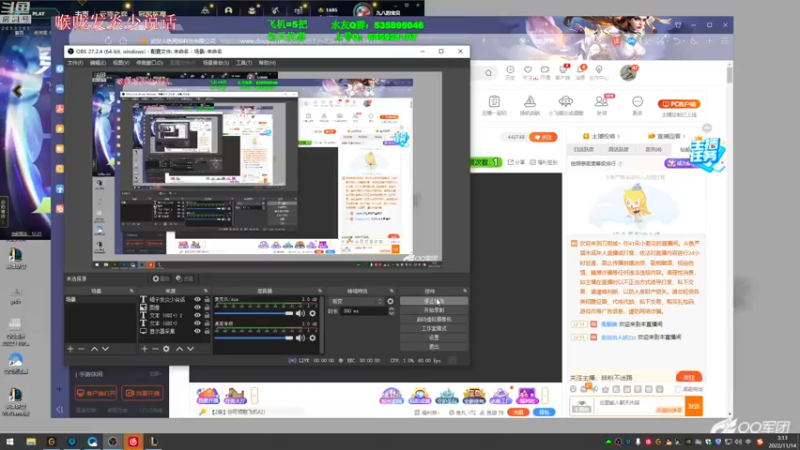
Task: Add a new source with the plus icon in OBS Sources panel
Action: [x=144, y=349]
